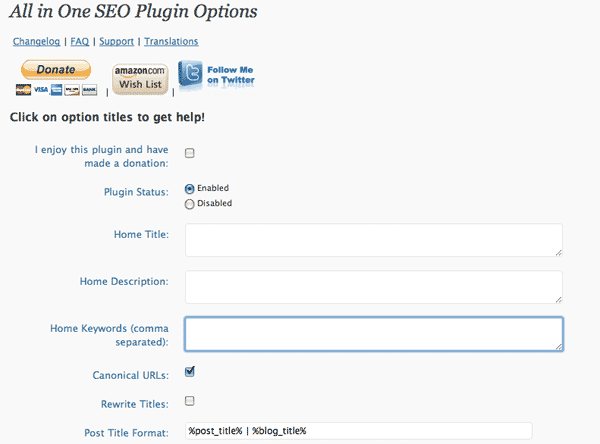The height and width of the screenshot is (444, 600).
Task: Click the Follow Me on Twitter icon
Action: 215,77
